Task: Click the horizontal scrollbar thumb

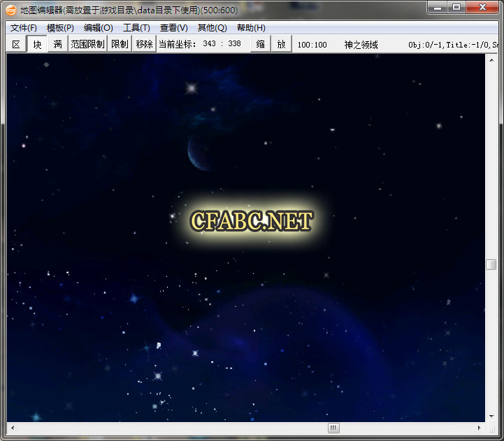Action: tap(333, 428)
